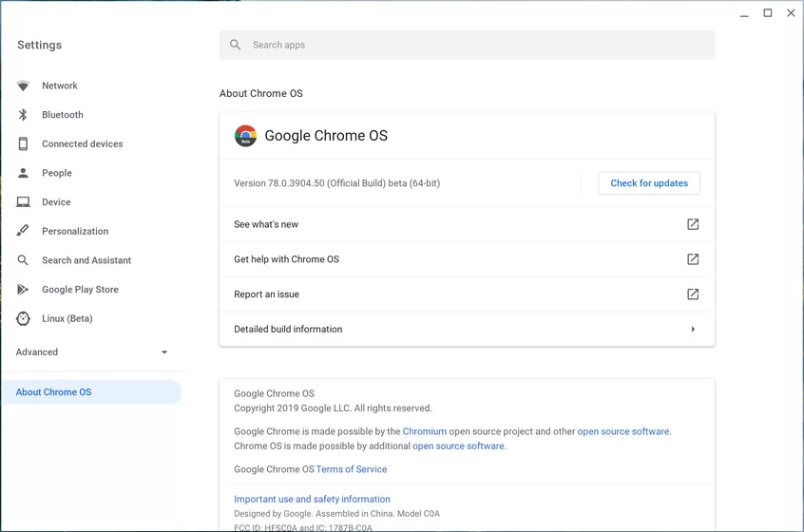The width and height of the screenshot is (804, 532).
Task: Click the Device laptop icon
Action: click(x=23, y=202)
